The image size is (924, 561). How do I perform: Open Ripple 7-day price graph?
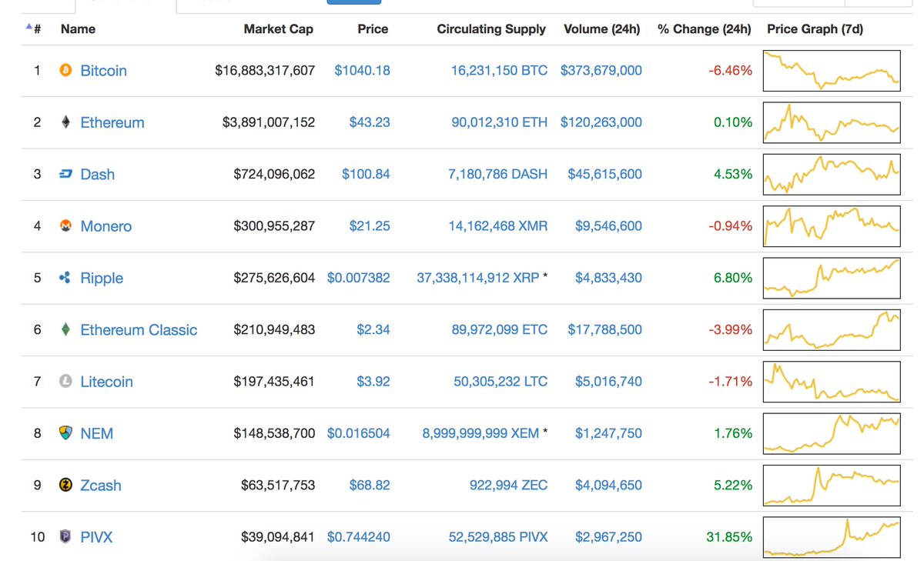[x=832, y=278]
